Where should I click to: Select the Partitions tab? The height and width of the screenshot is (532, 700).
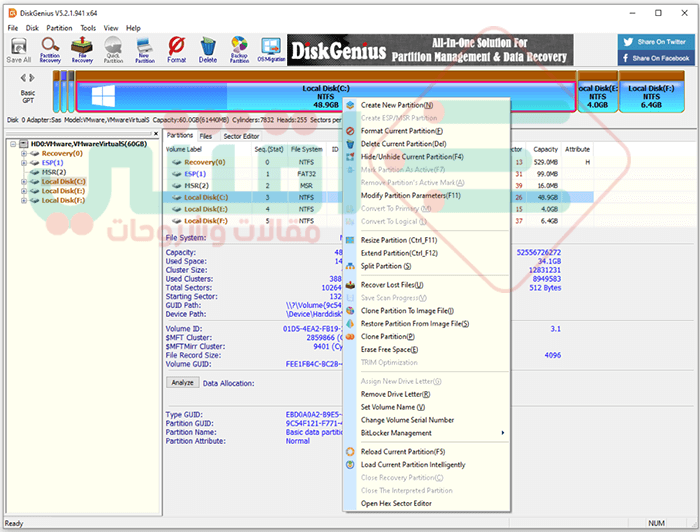pos(180,135)
